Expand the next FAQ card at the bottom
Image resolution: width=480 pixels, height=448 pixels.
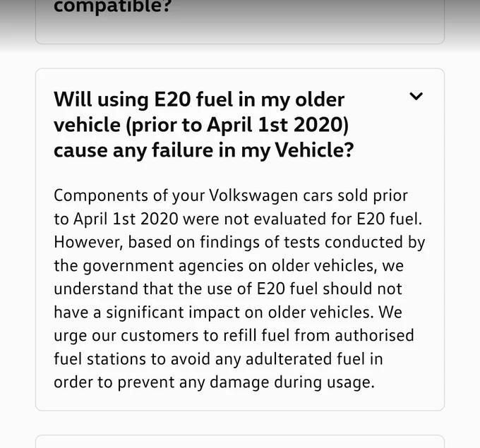[240, 441]
